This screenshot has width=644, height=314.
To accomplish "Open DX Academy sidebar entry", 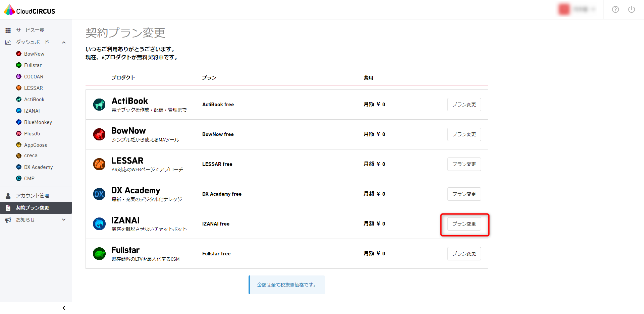I will [x=38, y=167].
